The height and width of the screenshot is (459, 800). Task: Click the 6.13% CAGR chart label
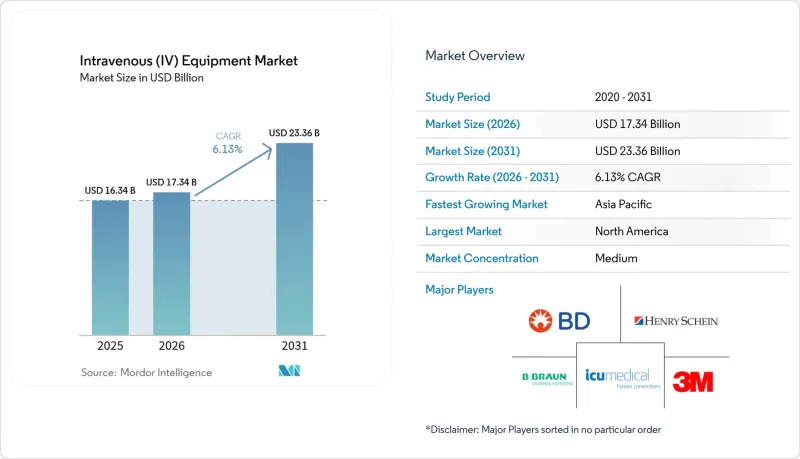(x=228, y=143)
